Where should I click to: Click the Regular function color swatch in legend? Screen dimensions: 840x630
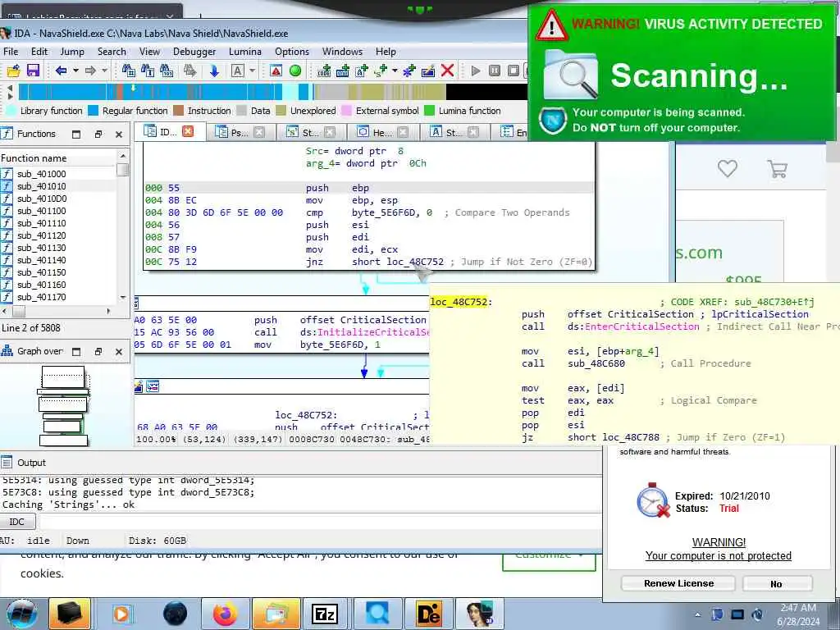coord(94,111)
